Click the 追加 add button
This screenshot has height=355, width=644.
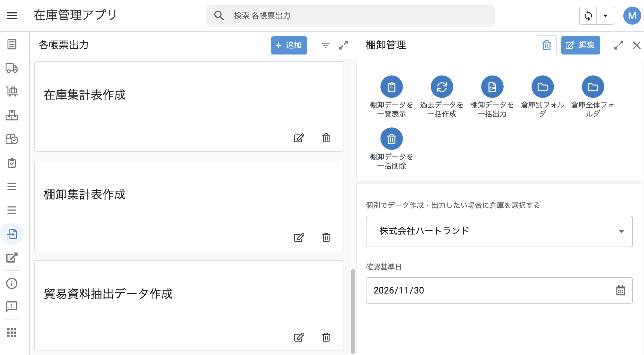pyautogui.click(x=289, y=45)
